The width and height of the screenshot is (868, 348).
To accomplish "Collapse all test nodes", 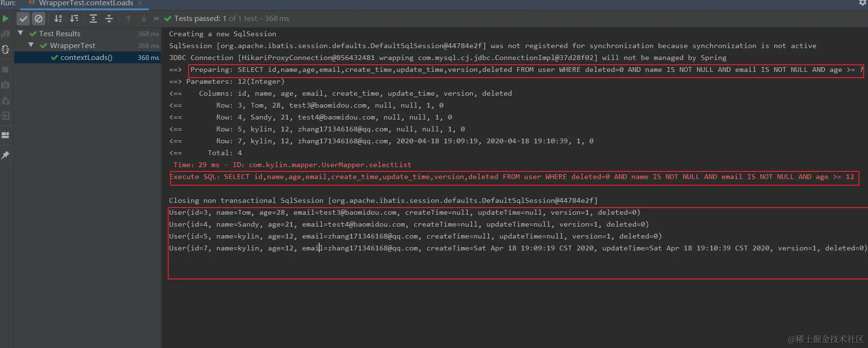I will (109, 19).
